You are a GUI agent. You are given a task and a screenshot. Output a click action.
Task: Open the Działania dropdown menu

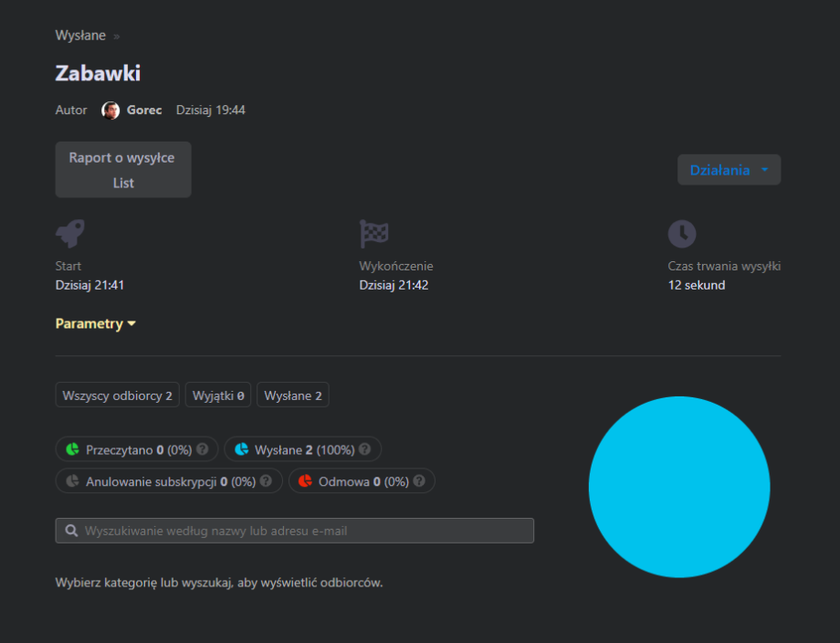click(729, 170)
